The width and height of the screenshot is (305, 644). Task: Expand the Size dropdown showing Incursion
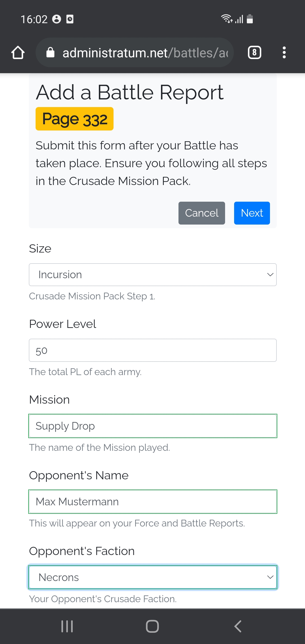[x=152, y=275]
